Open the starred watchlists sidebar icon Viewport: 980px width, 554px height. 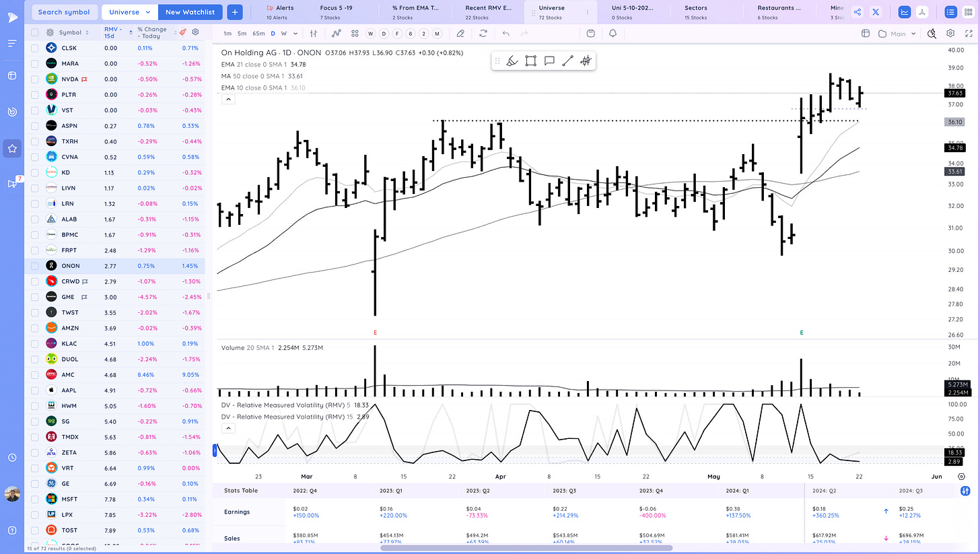pos(12,147)
